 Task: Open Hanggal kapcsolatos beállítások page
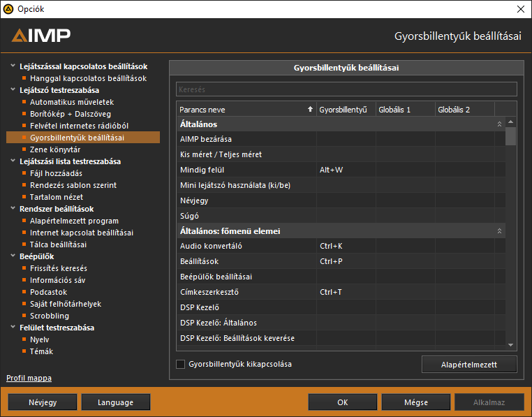[x=88, y=78]
